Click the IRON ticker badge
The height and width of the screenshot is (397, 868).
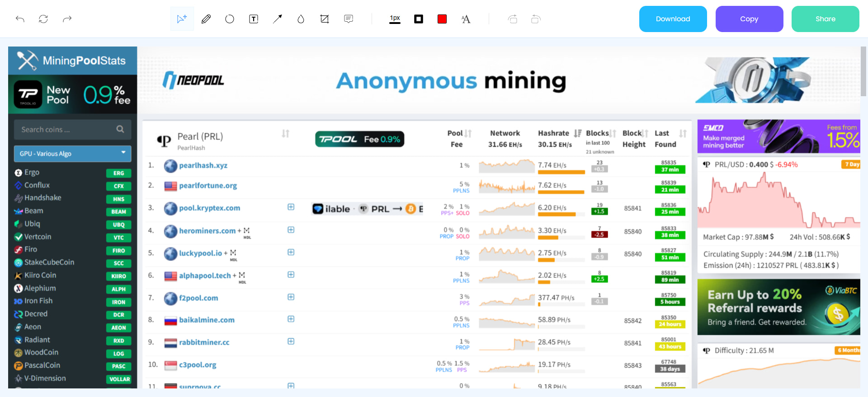click(x=119, y=302)
